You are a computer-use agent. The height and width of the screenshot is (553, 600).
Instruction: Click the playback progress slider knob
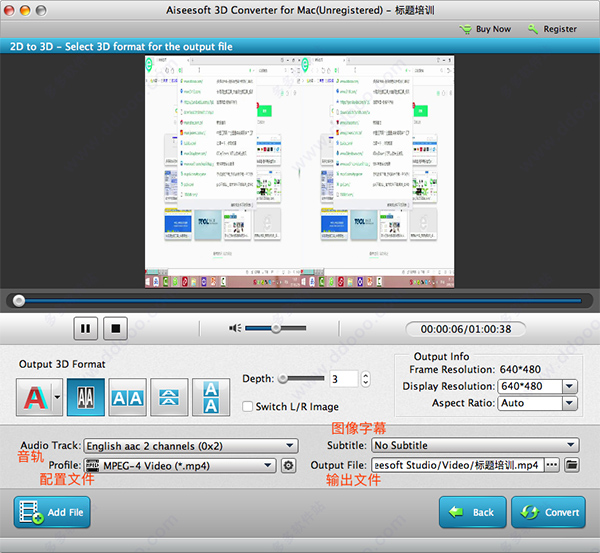pyautogui.click(x=19, y=301)
